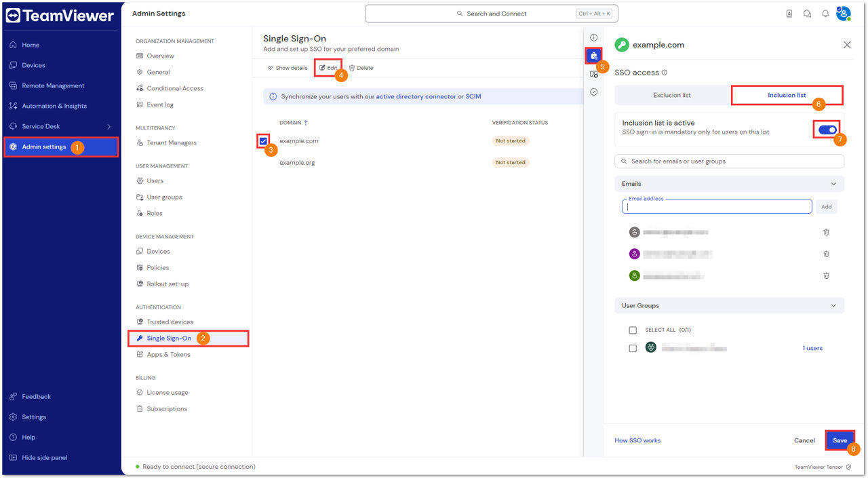Open the contacts book icon in header
The width and height of the screenshot is (868, 479).
coord(789,14)
